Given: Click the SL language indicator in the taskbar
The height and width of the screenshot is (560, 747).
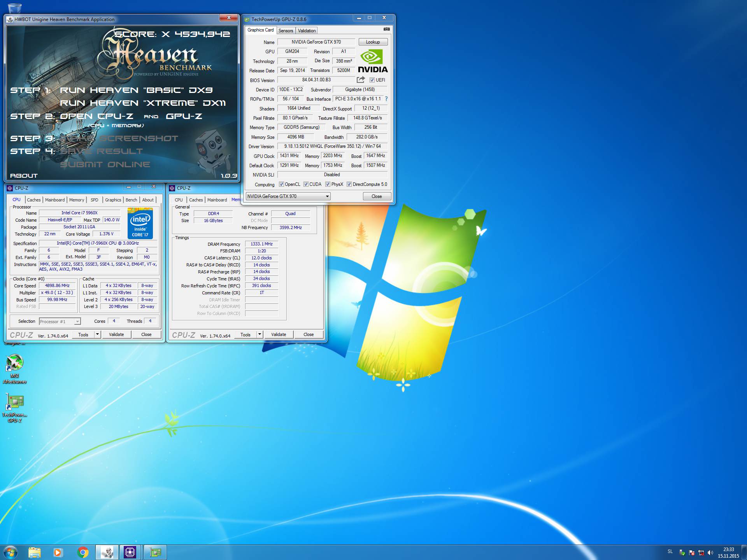Looking at the screenshot, I should coord(670,551).
